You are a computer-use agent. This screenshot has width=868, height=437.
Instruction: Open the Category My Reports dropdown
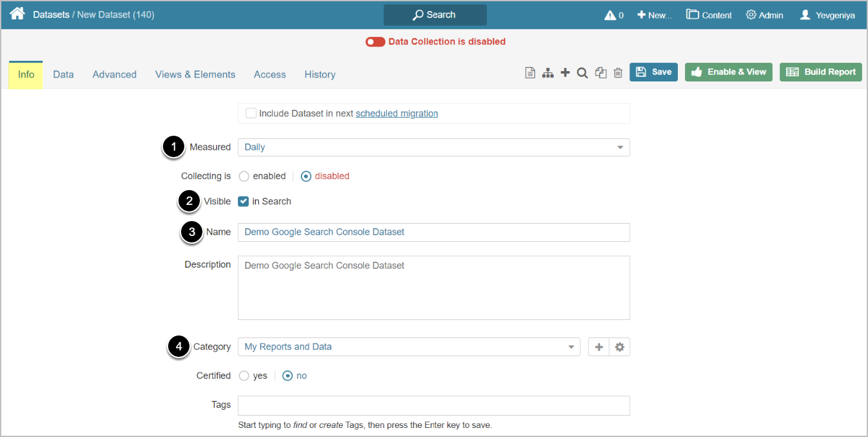[409, 347]
